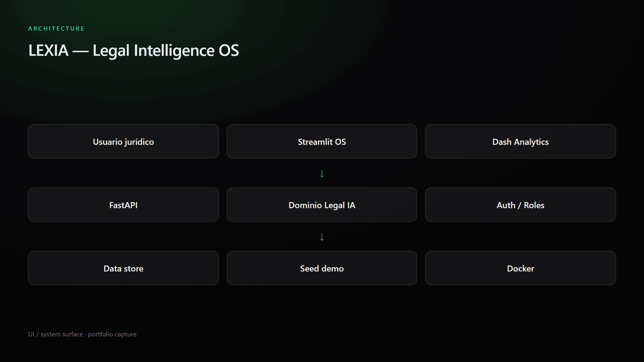644x362 pixels.
Task: Click the LEXIA — Legal Intelligence OS title
Action: [x=134, y=51]
